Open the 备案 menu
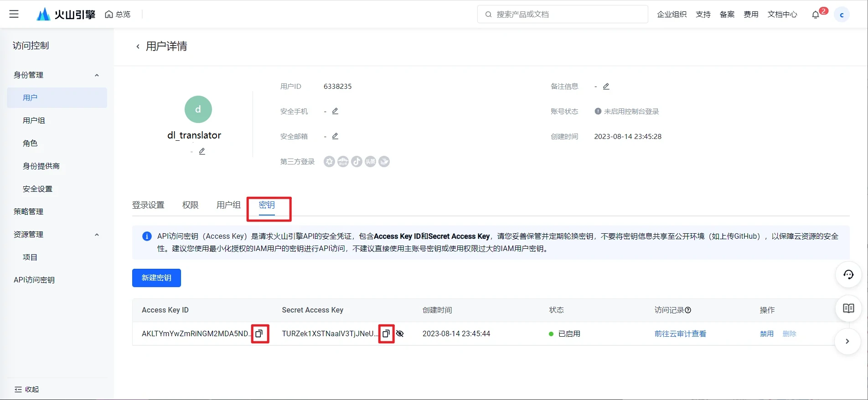The width and height of the screenshot is (868, 400). tap(727, 14)
